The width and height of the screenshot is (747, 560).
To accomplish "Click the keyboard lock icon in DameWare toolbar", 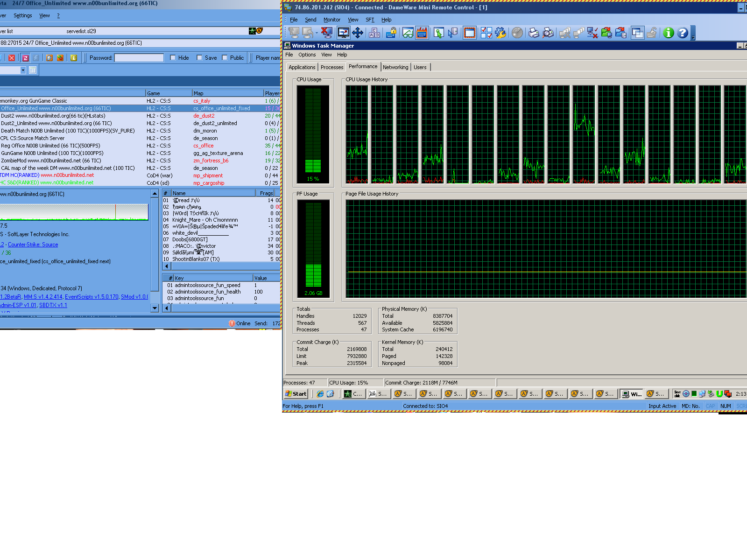I will (391, 33).
